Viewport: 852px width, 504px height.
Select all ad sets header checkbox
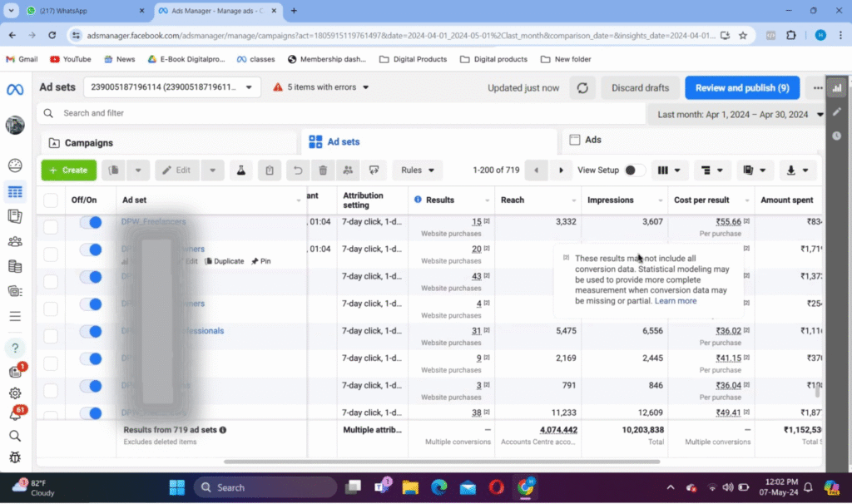coord(51,200)
